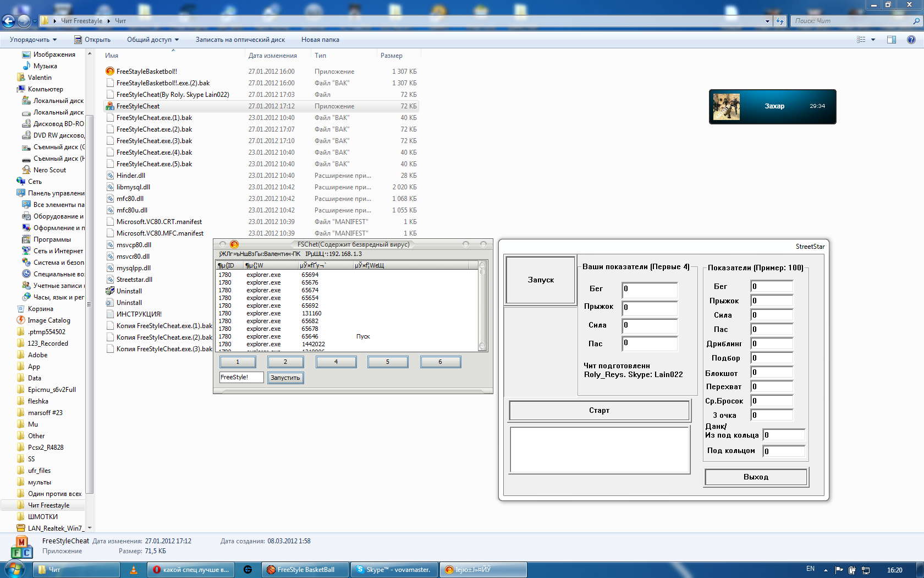Expand breadcrumb arrow after Чит Freestayle
924x578 pixels.
108,21
